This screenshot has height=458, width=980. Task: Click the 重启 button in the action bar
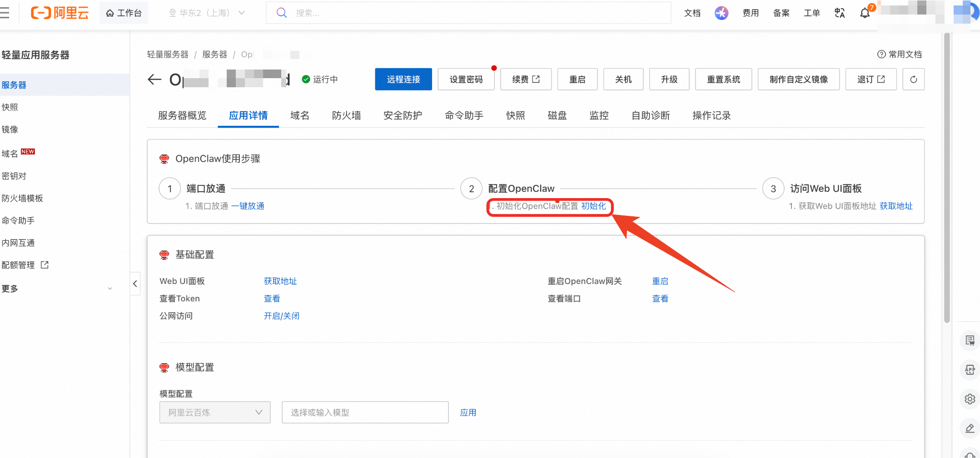coord(577,80)
